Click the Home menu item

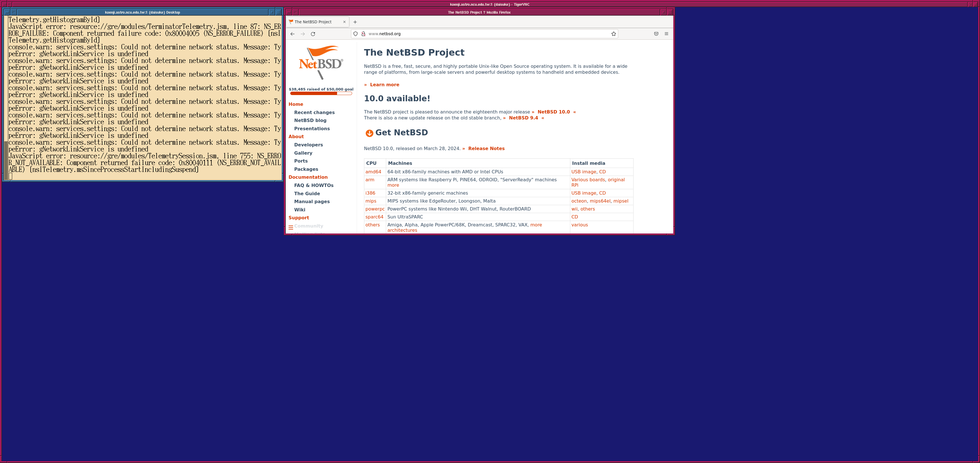click(296, 104)
